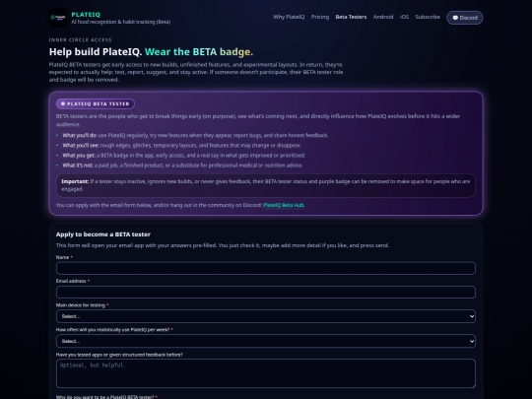532x399 pixels.
Task: Click the 'Wear the BETA badge.' heading text
Action: pos(199,52)
